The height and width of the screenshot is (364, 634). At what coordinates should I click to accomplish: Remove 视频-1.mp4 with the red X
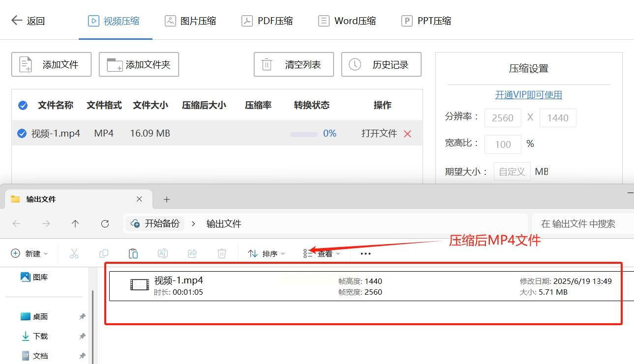point(407,134)
